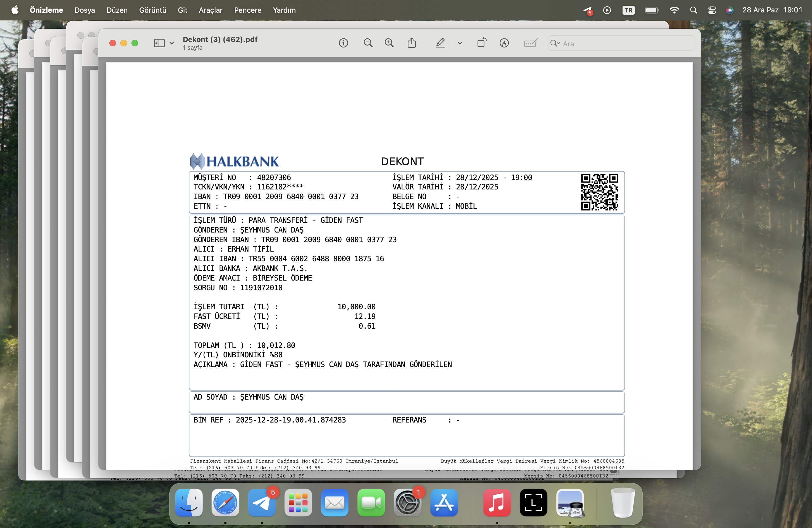Open the Yardım menu
The width and height of the screenshot is (812, 528).
(x=284, y=10)
